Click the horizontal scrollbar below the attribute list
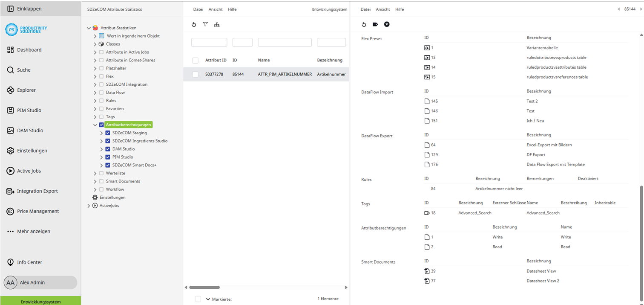Viewport: 644px width, 305px height. [x=204, y=287]
